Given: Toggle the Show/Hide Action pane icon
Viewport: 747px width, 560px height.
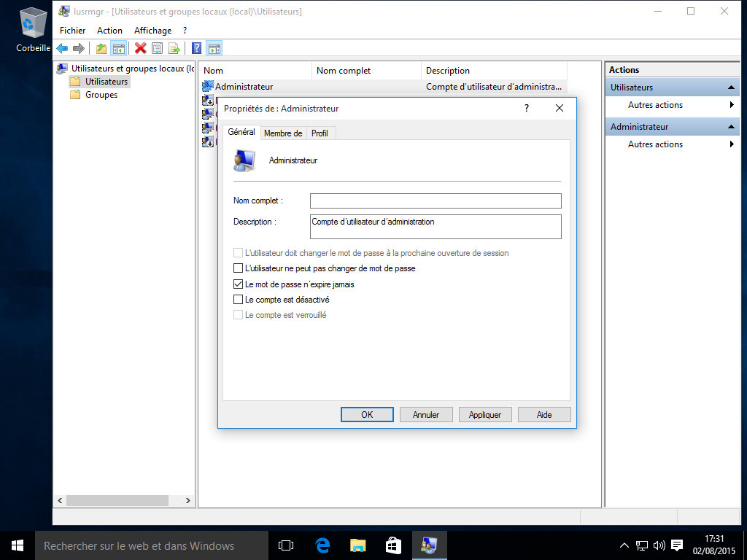Looking at the screenshot, I should click(x=214, y=48).
